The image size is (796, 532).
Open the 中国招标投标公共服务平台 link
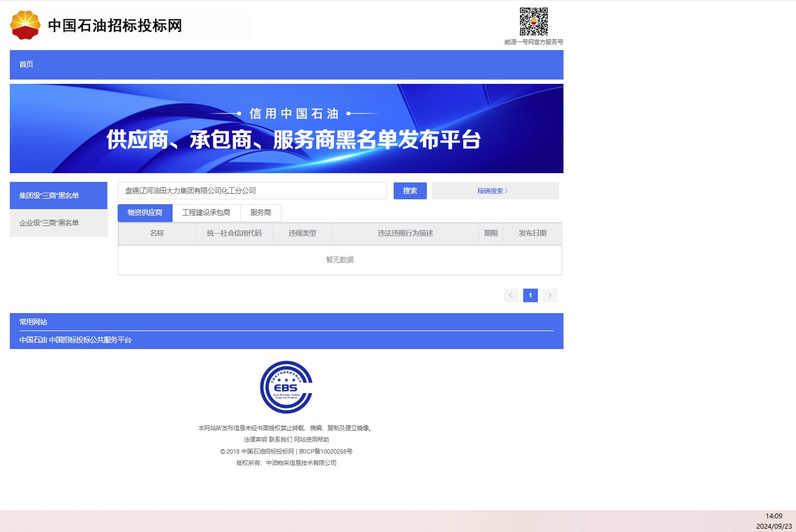tap(90, 340)
